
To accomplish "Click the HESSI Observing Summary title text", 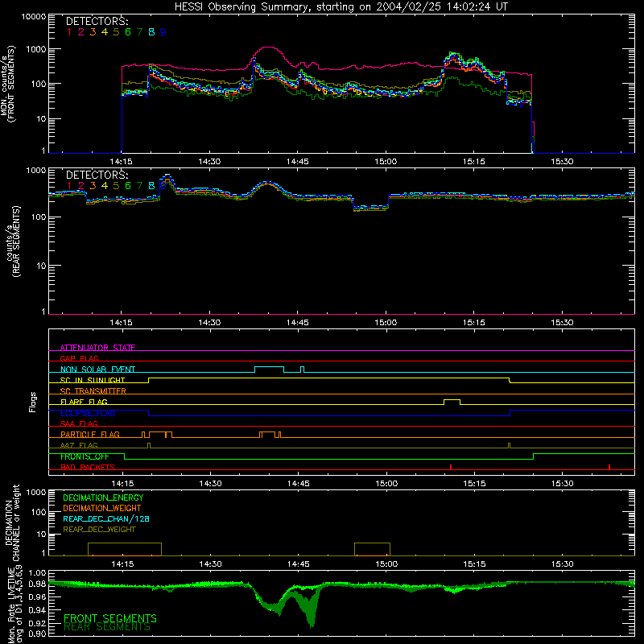I will point(341,6).
